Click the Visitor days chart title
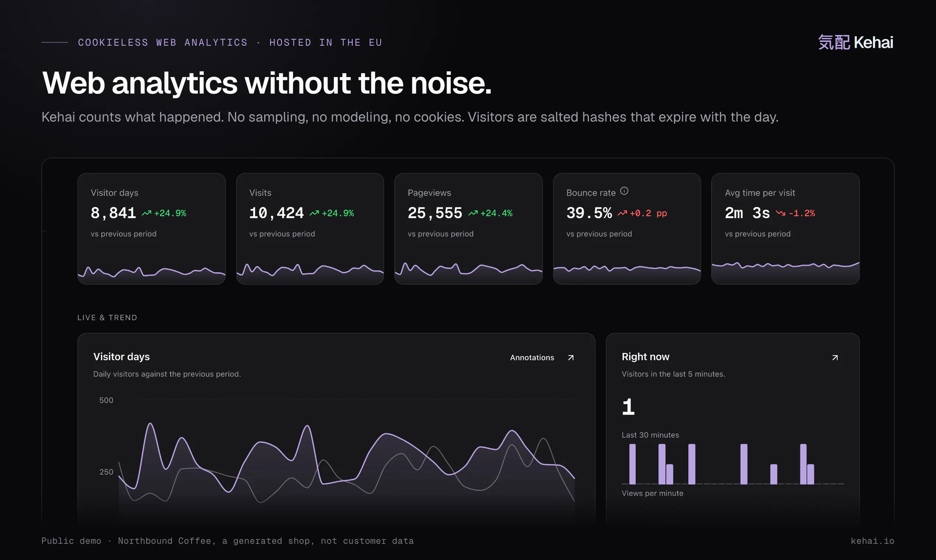Viewport: 936px width, 560px height. tap(122, 357)
